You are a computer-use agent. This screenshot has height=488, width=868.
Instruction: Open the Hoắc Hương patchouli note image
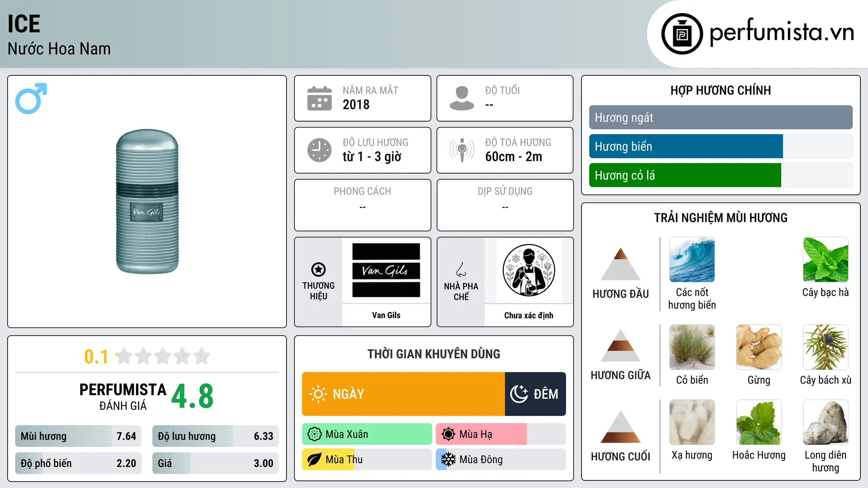point(759,422)
